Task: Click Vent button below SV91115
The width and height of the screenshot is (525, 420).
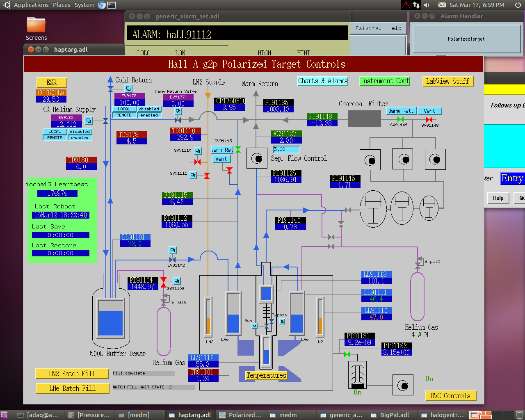Action: (221, 159)
